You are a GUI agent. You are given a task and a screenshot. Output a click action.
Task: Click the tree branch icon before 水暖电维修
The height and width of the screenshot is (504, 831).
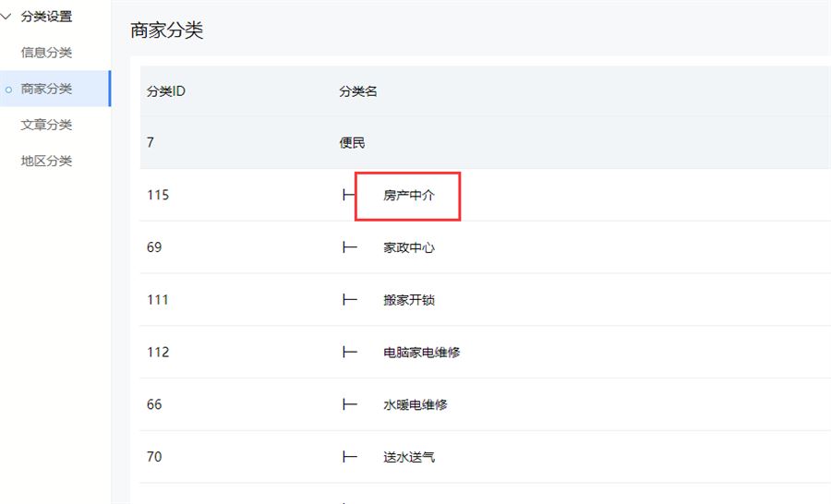coord(349,404)
